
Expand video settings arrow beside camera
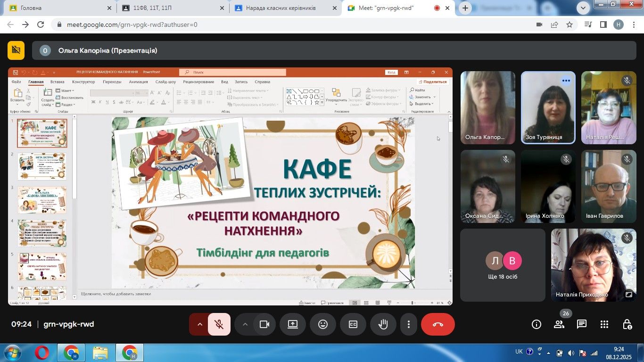(x=245, y=324)
